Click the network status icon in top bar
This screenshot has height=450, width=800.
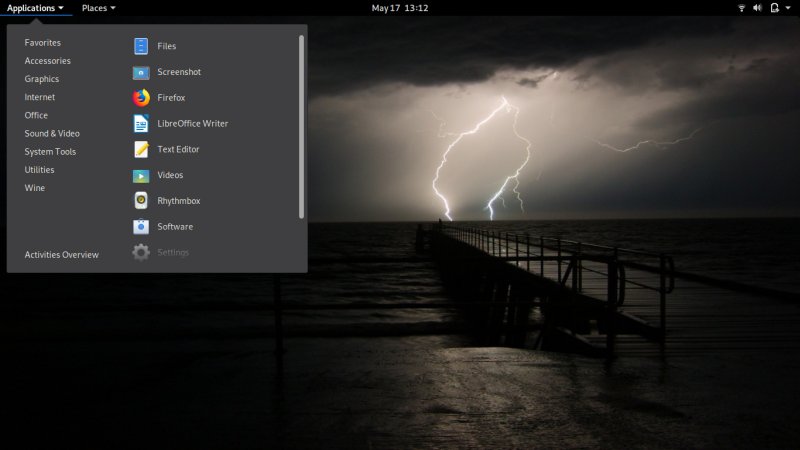(x=741, y=8)
